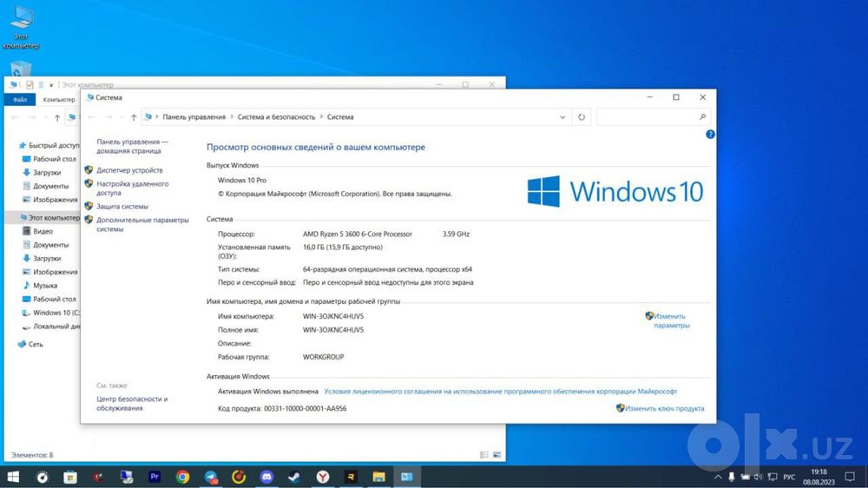The width and height of the screenshot is (868, 488).
Task: Click the РУС language indicator
Action: pos(789,477)
